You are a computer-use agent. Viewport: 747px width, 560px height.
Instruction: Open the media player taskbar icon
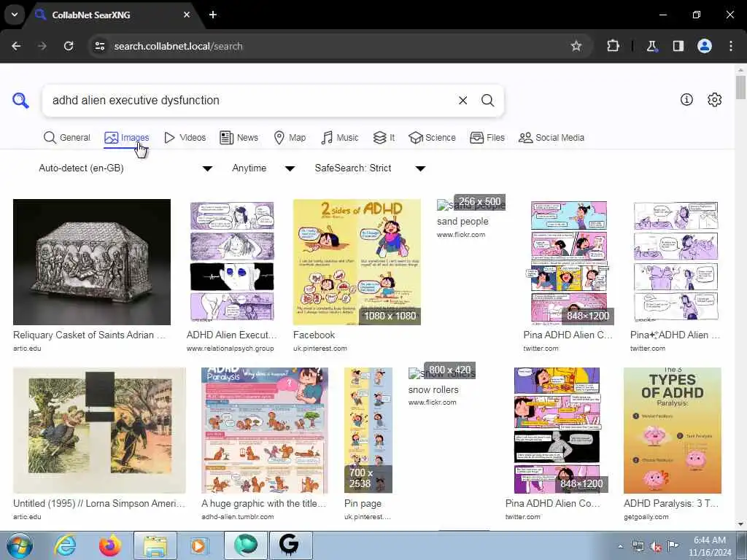[x=198, y=545]
